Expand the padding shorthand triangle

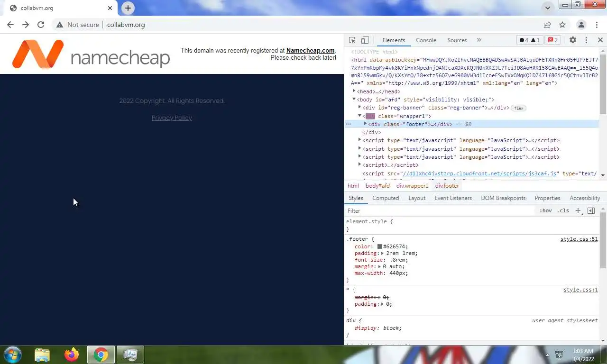coord(383,253)
